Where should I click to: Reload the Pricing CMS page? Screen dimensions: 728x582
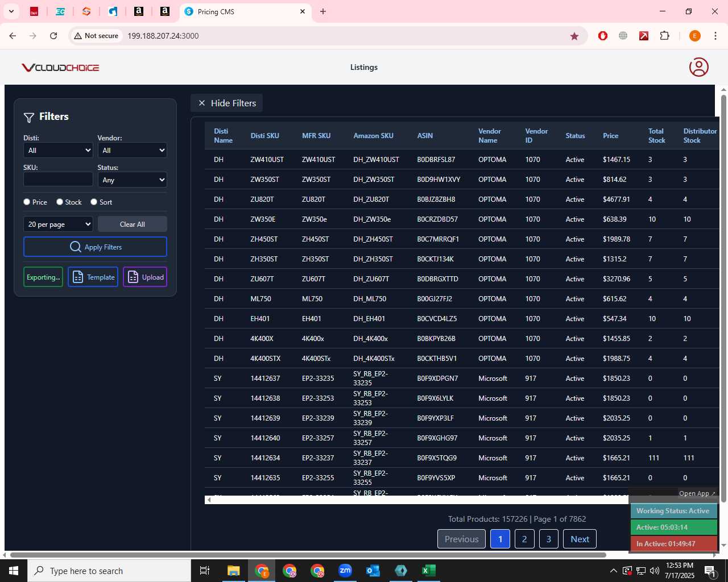click(53, 36)
